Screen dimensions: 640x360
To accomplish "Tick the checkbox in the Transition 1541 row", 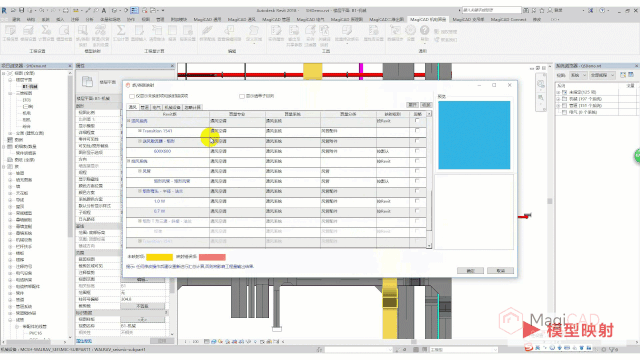I will tap(417, 131).
